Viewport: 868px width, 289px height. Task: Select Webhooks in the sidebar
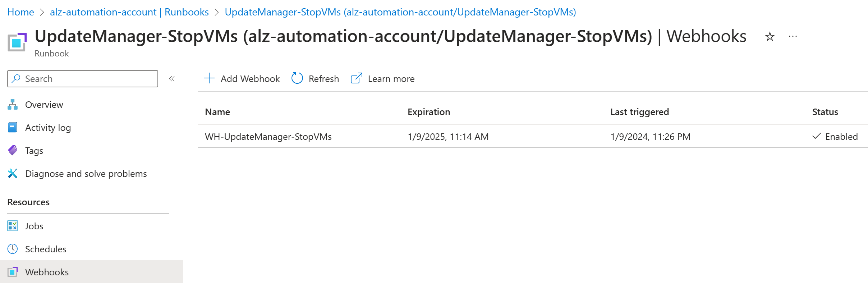pyautogui.click(x=92, y=272)
